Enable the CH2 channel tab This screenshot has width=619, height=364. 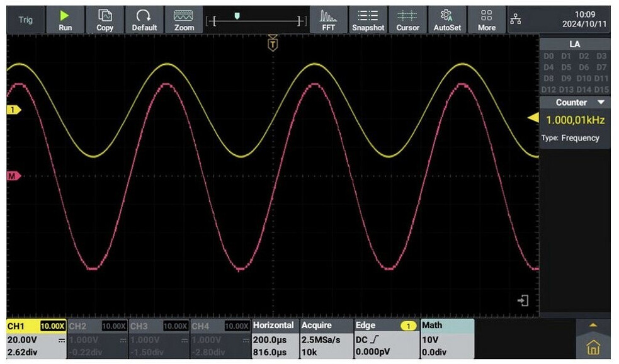tap(98, 339)
